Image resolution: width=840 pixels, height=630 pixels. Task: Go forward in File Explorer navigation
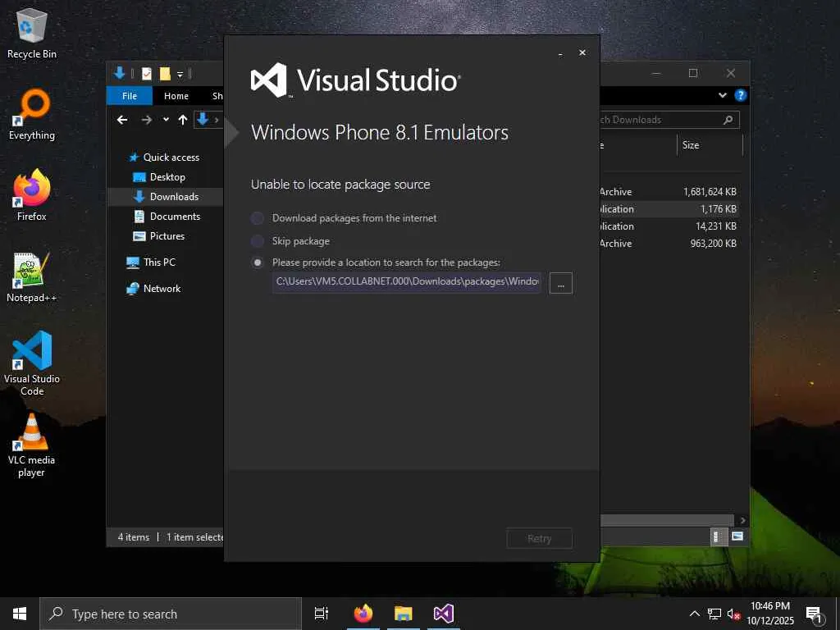pos(146,120)
